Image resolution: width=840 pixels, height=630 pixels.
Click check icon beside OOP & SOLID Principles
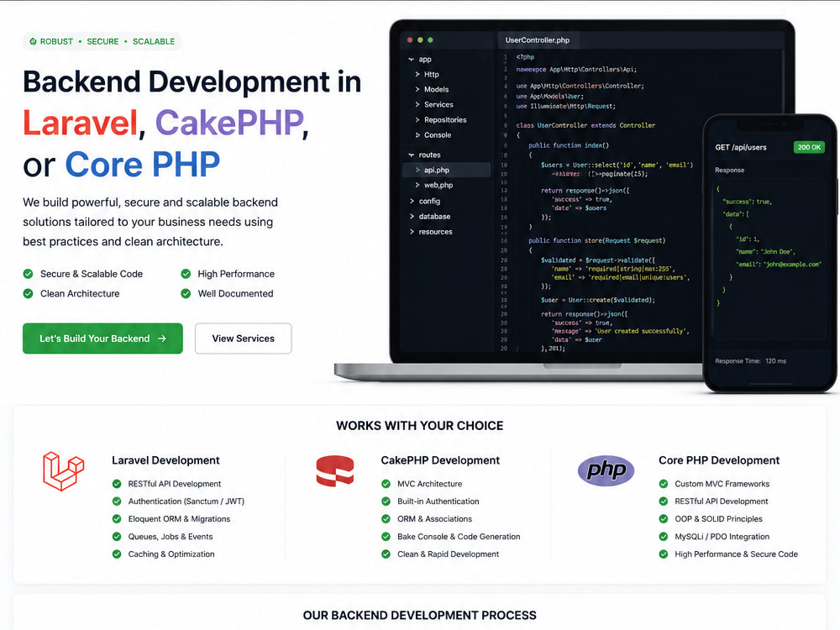tap(664, 519)
